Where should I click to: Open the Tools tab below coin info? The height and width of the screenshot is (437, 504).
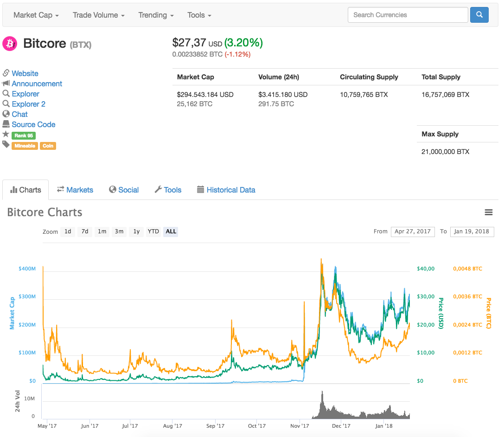tap(168, 190)
